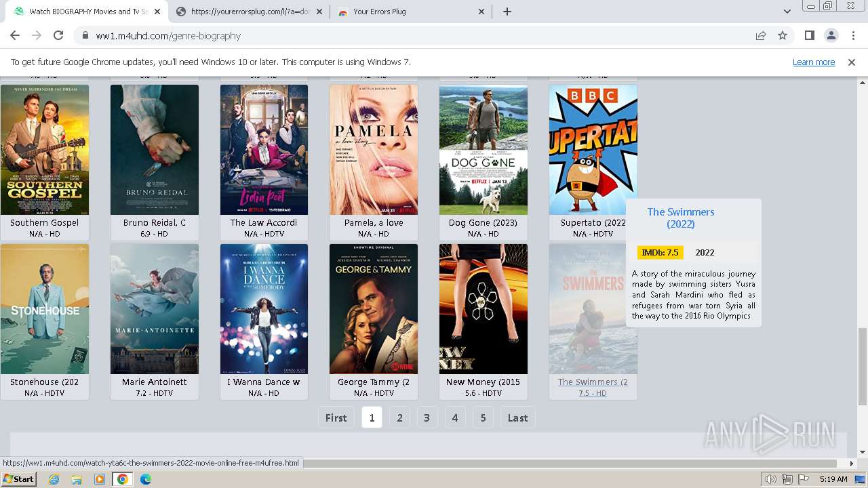
Task: Open the Windows Start menu
Action: 19,479
